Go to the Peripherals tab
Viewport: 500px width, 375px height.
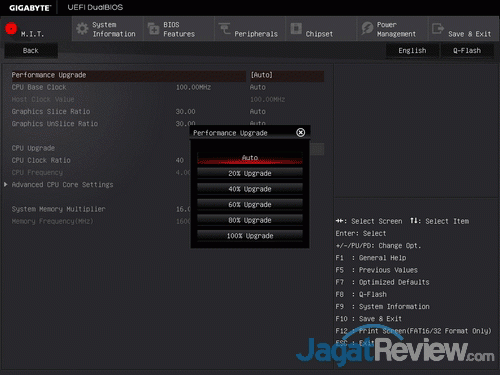click(x=250, y=29)
